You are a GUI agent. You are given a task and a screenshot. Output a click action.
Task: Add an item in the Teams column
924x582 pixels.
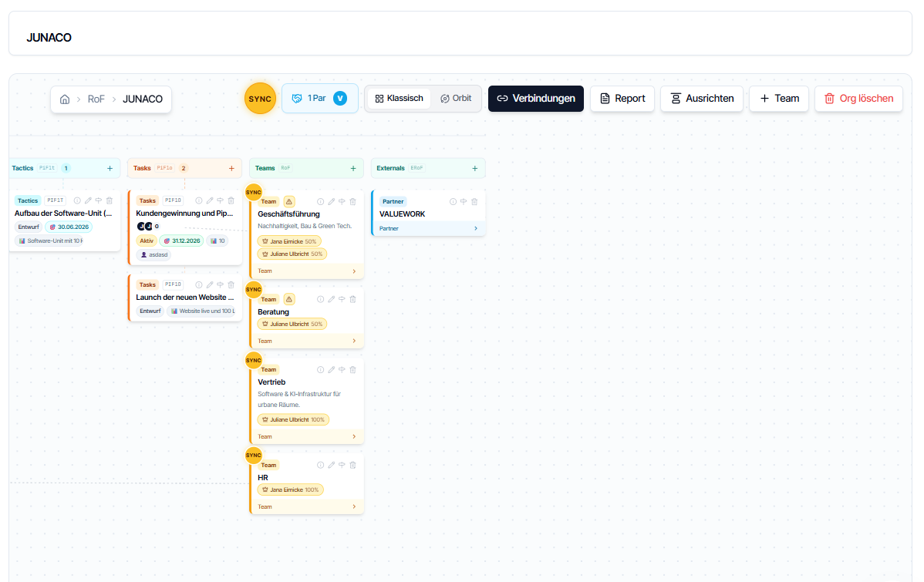click(353, 169)
